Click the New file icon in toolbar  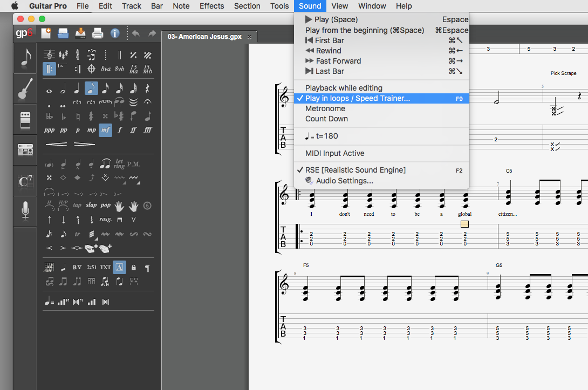46,33
